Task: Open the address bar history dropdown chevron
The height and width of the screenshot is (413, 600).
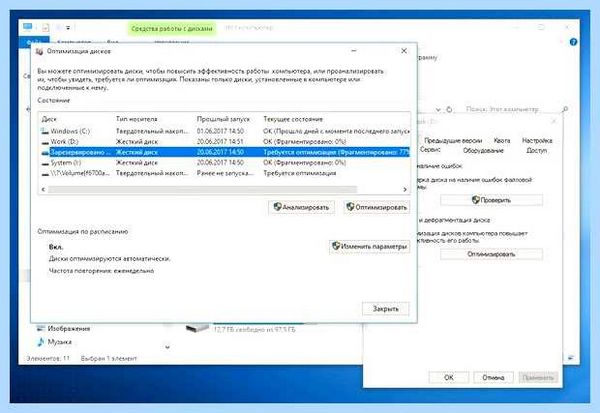Action: [x=438, y=110]
